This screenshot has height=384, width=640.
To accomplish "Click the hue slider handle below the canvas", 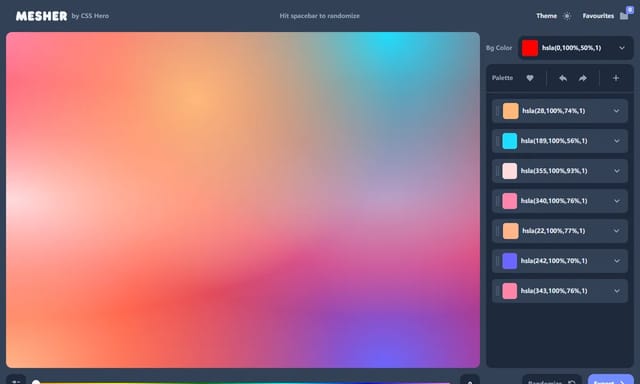I will (36, 382).
